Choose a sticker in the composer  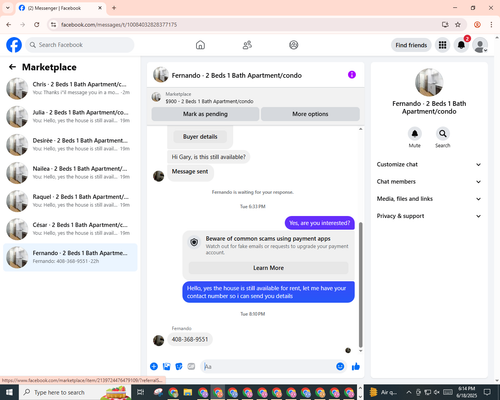click(x=179, y=367)
